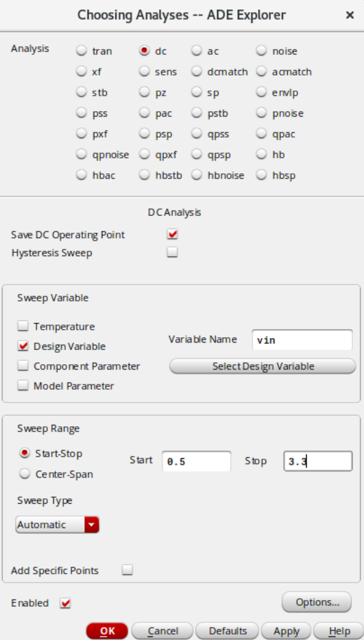This screenshot has height=640, width=364.
Task: Choose the hb analysis radio button
Action: [x=262, y=154]
